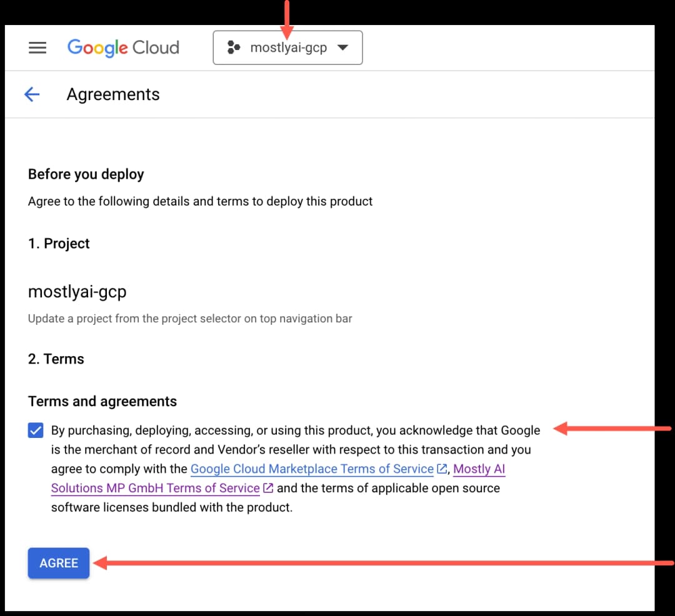Click the project selector caret to change projects
Viewport: 675px width, 616px height.
pyautogui.click(x=343, y=47)
